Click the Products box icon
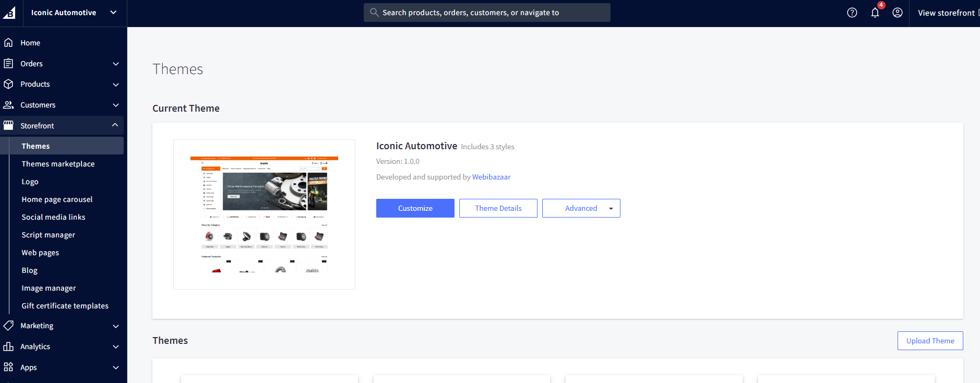Screen dimensions: 980x383 click(x=8, y=84)
